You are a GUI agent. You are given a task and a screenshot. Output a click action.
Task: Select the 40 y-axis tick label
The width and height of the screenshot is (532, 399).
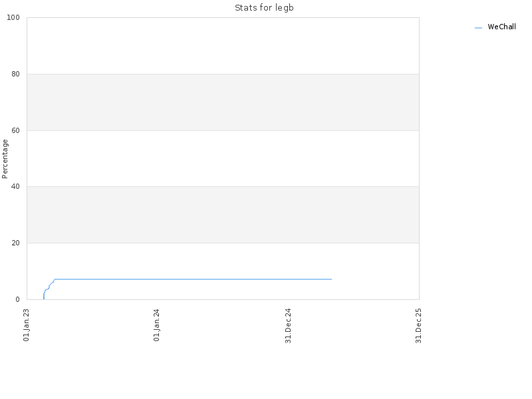(15, 187)
